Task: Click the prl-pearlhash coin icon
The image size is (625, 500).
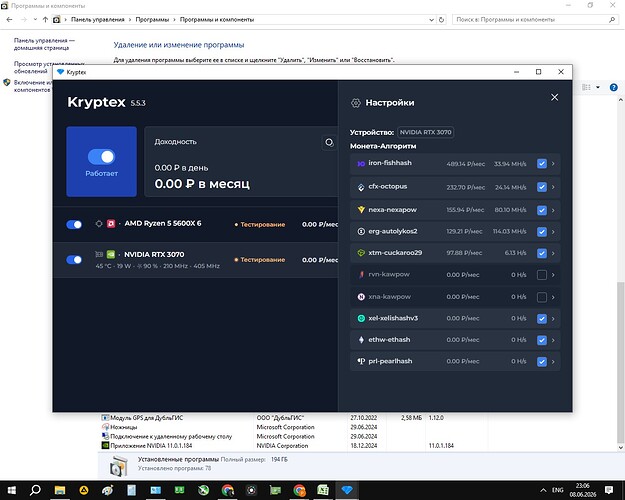Action: point(361,361)
